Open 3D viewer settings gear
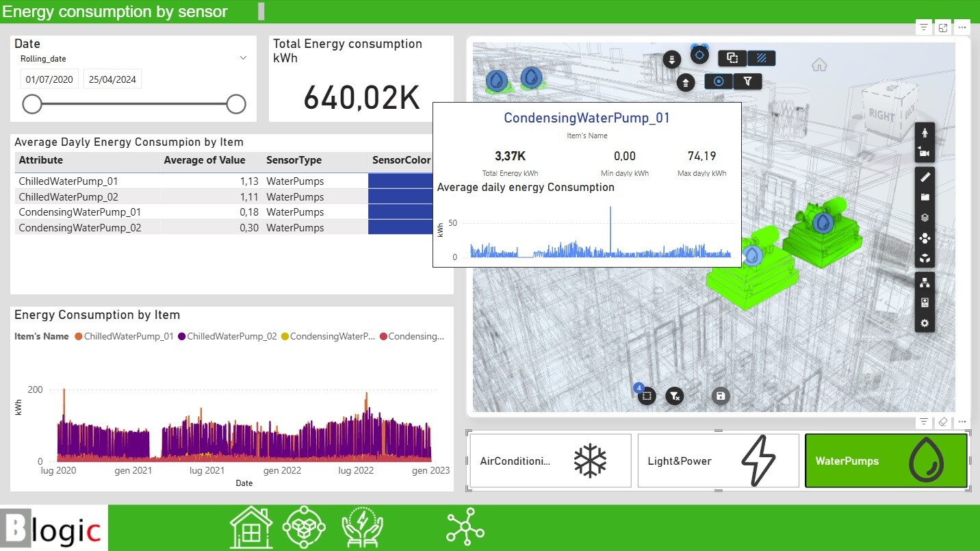 coord(925,323)
